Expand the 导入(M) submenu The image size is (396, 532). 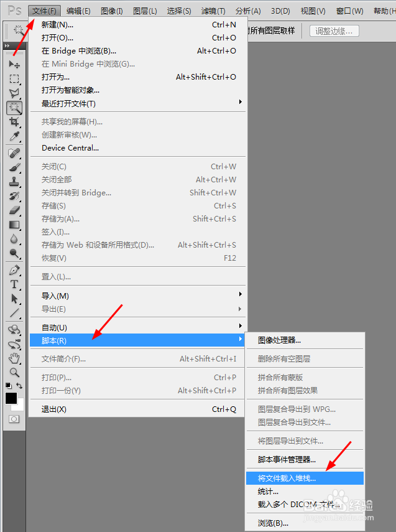point(137,296)
